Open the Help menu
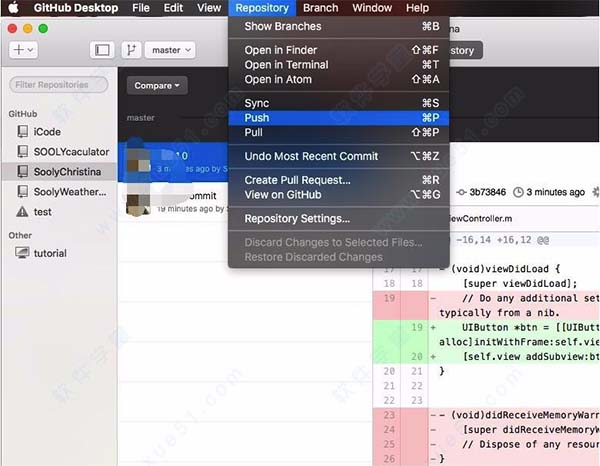Image resolution: width=600 pixels, height=466 pixels. (417, 8)
